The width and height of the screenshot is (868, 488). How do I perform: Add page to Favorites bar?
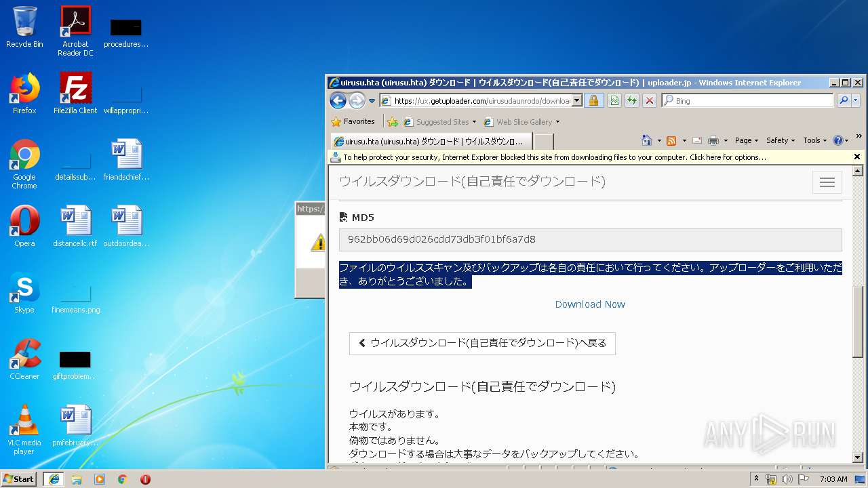click(x=392, y=122)
